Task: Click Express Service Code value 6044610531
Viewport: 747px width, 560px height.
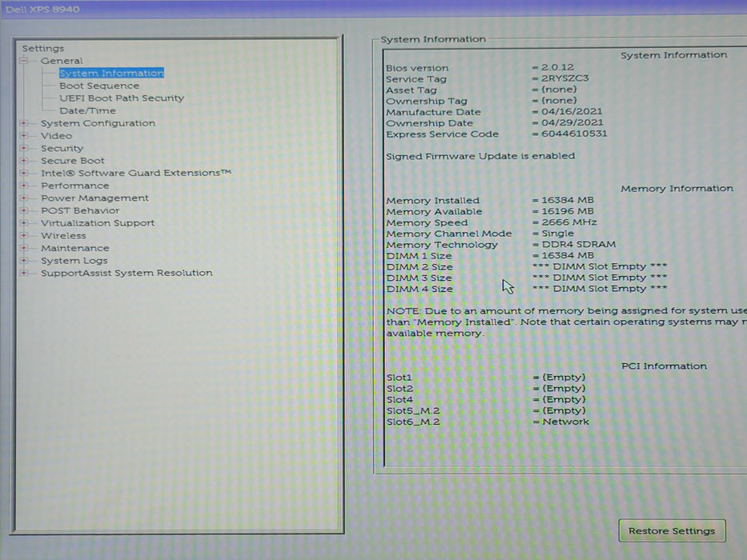Action: pos(574,134)
